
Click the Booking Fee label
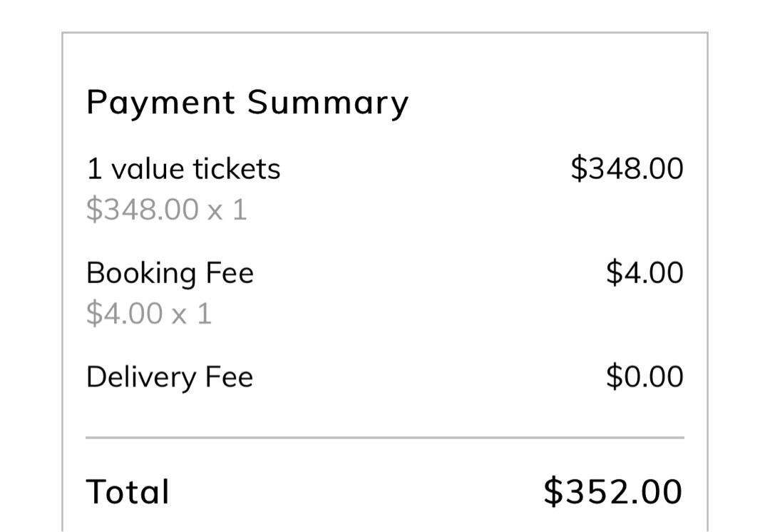[x=170, y=274]
